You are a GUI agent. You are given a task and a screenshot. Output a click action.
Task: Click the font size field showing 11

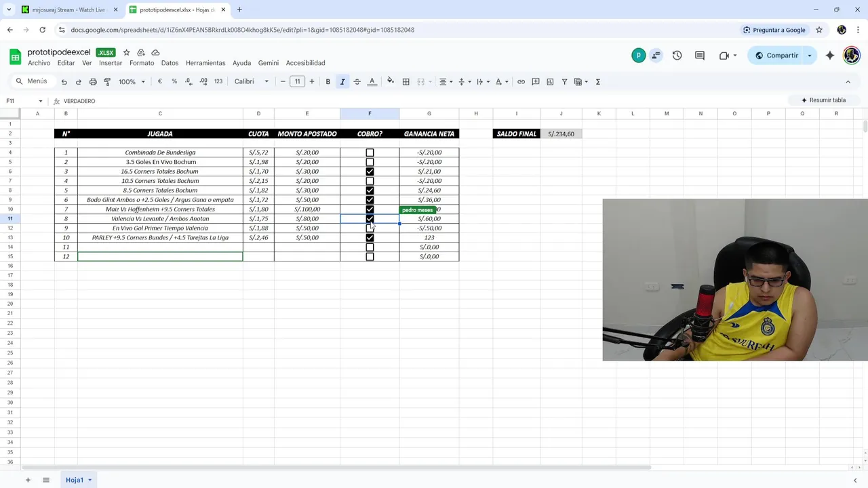pyautogui.click(x=297, y=81)
